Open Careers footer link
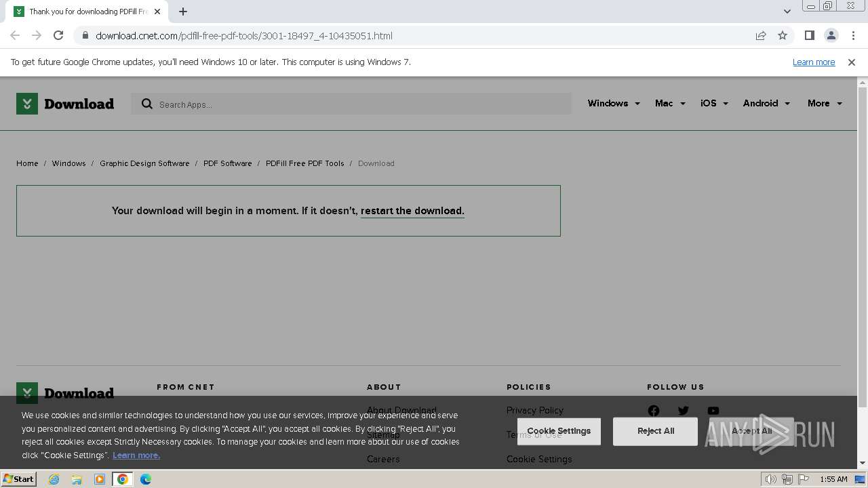 [x=383, y=459]
